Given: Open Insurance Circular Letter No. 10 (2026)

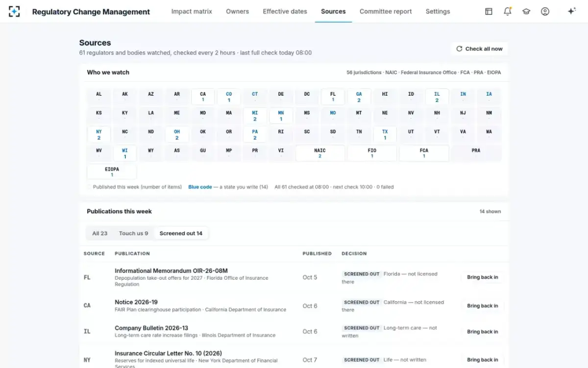Looking at the screenshot, I should pos(168,353).
